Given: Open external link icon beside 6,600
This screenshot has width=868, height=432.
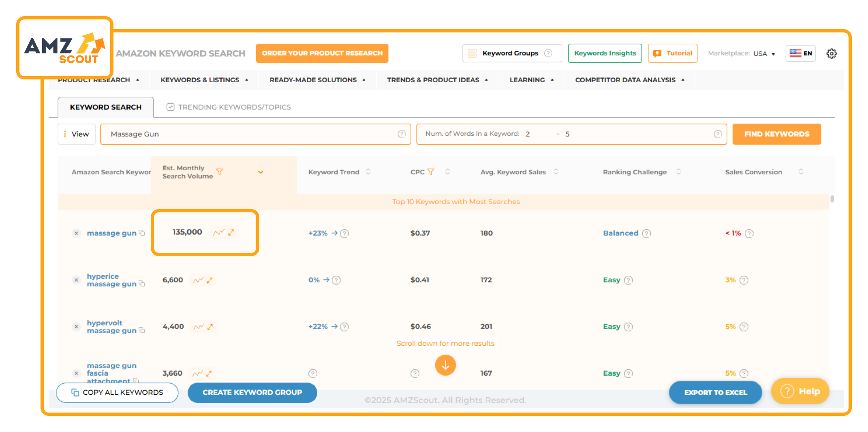Looking at the screenshot, I should (x=210, y=280).
